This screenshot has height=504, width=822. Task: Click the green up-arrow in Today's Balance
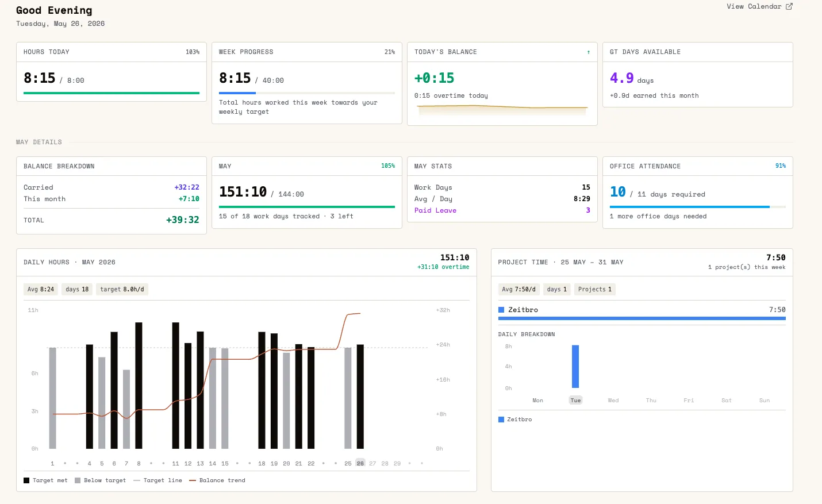click(588, 52)
